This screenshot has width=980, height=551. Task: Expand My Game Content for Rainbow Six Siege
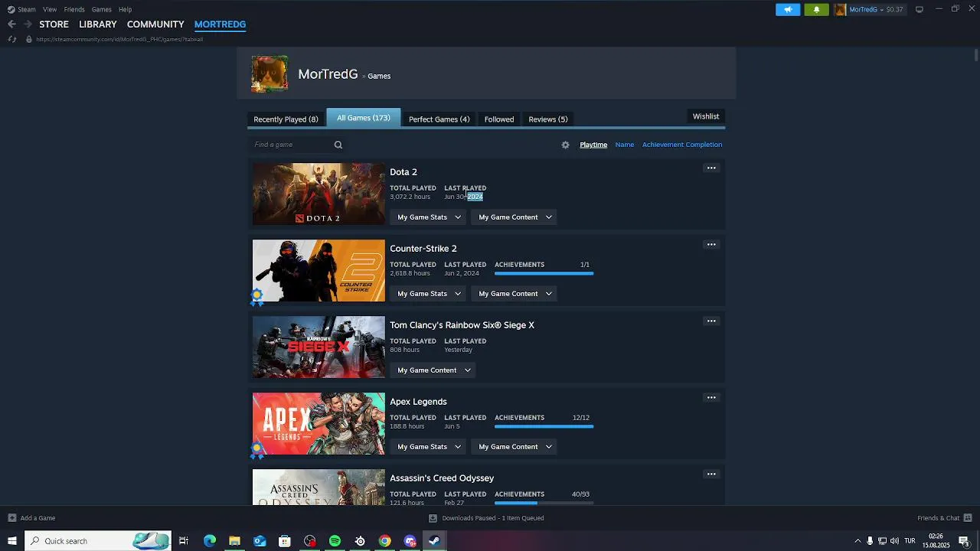[433, 370]
